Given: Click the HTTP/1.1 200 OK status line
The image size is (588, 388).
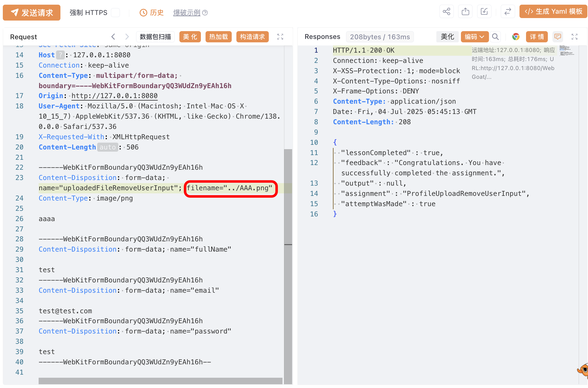Looking at the screenshot, I should point(363,50).
